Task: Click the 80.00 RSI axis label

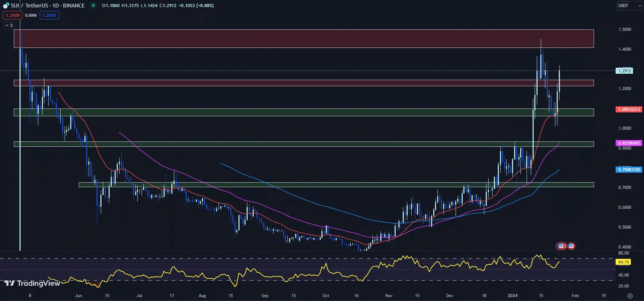Action: coord(623,253)
